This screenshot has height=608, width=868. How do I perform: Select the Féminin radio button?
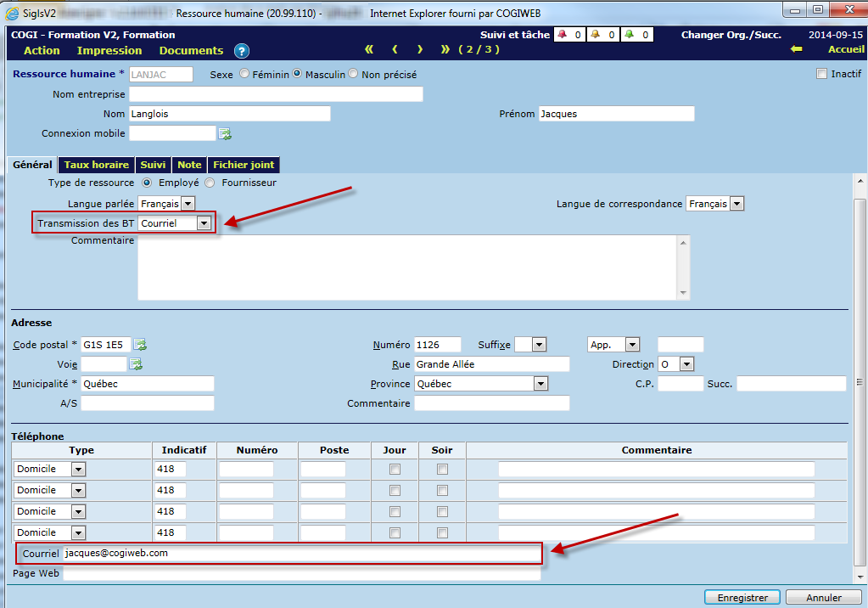[x=244, y=74]
